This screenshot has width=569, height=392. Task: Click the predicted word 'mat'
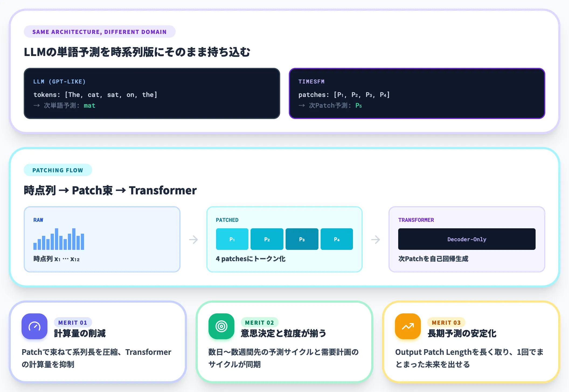pos(89,106)
